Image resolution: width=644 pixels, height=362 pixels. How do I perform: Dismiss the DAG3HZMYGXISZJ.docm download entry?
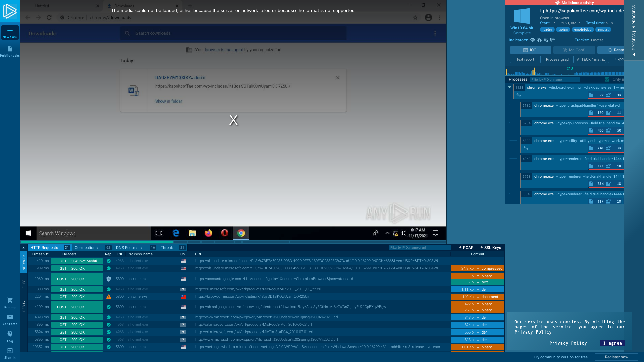[338, 78]
